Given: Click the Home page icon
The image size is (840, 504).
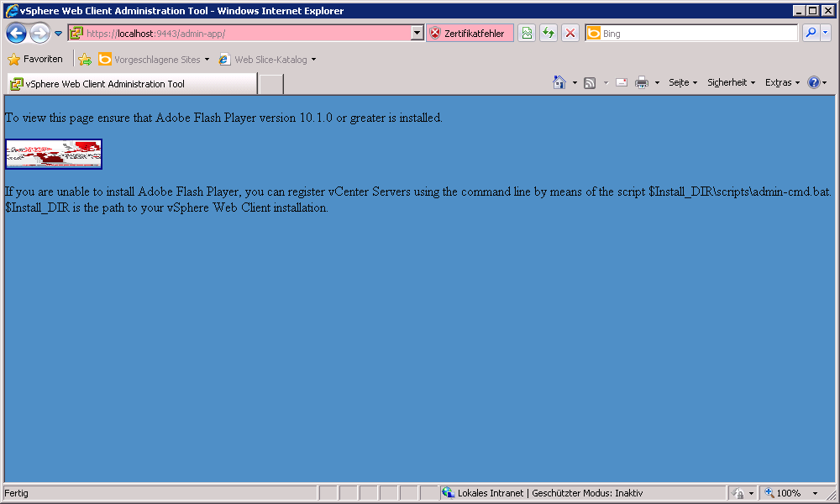Looking at the screenshot, I should [x=559, y=82].
